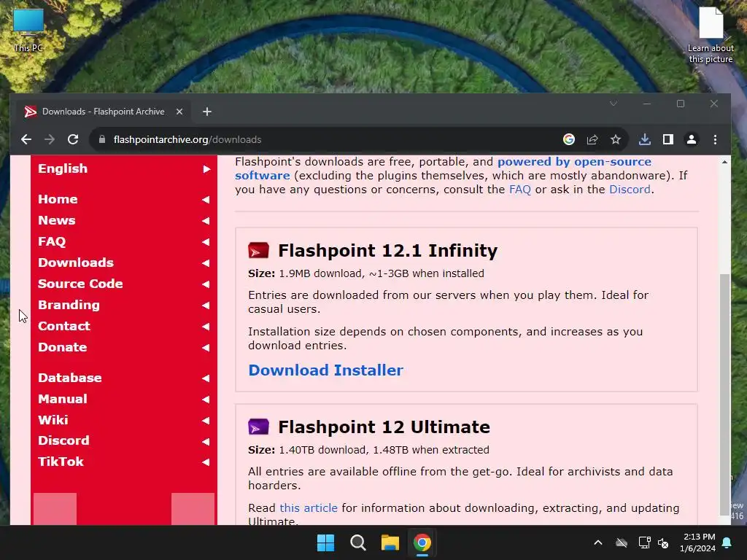The image size is (747, 560).
Task: Click the Flashpoint 12.1 Infinity heading
Action: click(x=388, y=251)
